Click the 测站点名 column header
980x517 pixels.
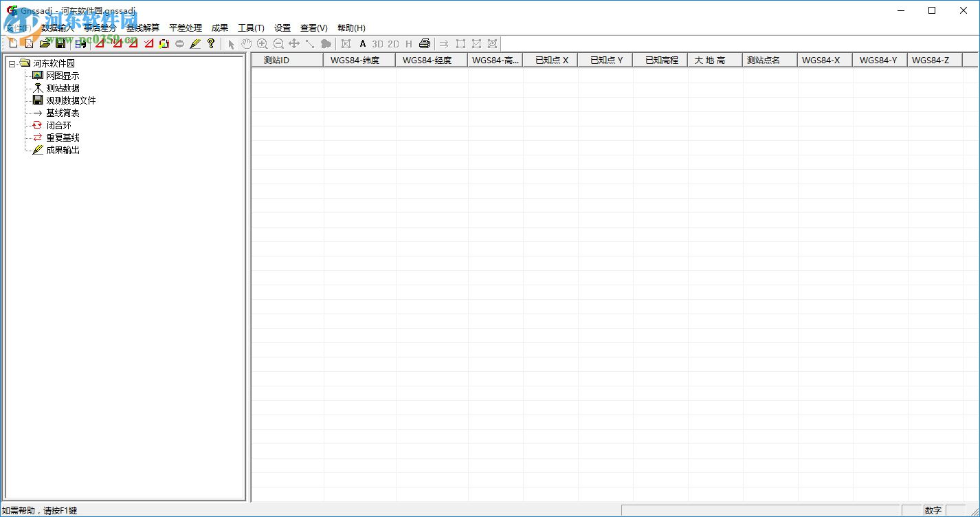pos(770,60)
